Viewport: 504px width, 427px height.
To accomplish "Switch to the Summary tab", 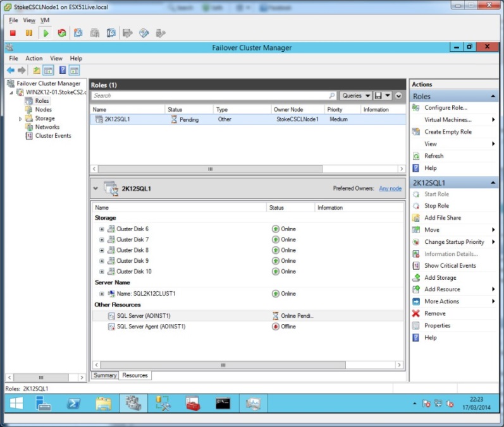I will click(105, 375).
